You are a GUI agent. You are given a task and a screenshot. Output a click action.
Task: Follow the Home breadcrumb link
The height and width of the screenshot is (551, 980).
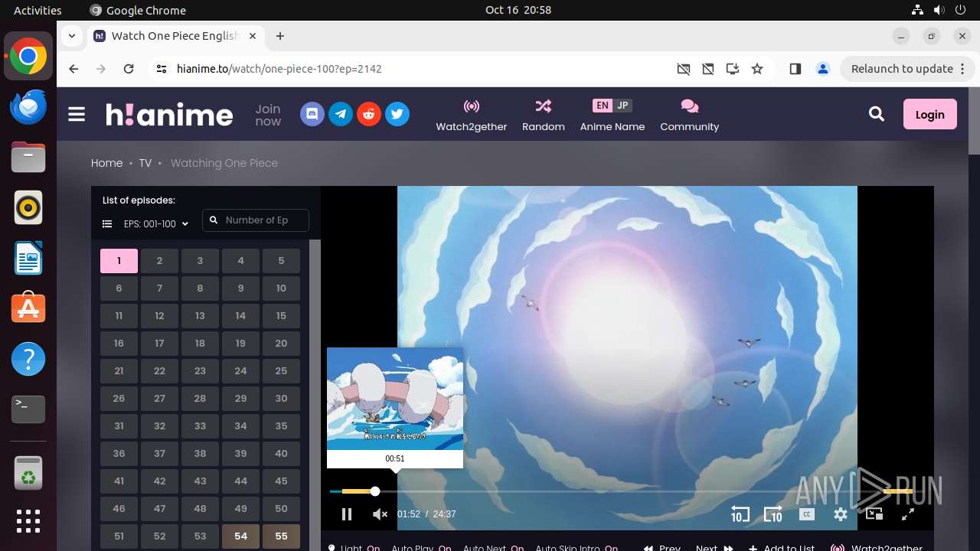106,163
